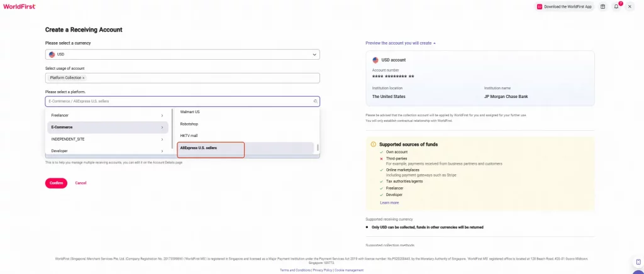The height and width of the screenshot is (274, 644).
Task: Select the E-Commerce category
Action: [x=108, y=128]
